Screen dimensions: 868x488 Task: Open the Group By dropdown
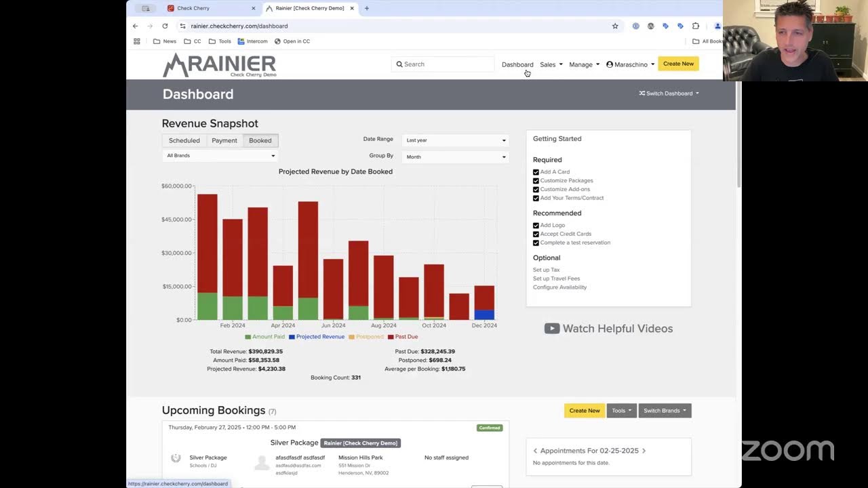pos(455,157)
